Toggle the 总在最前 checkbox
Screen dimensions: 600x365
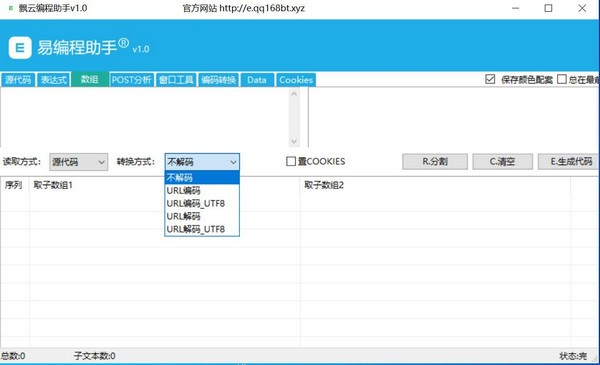point(562,79)
